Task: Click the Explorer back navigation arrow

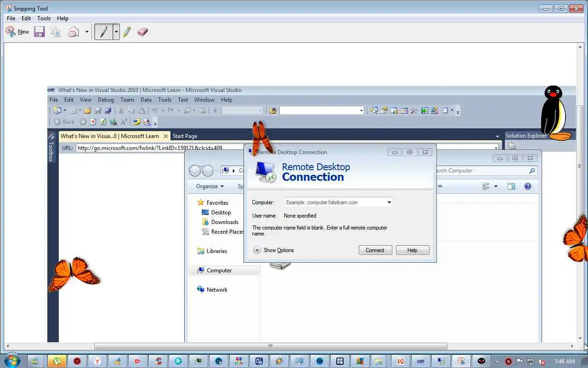Action: coord(195,171)
